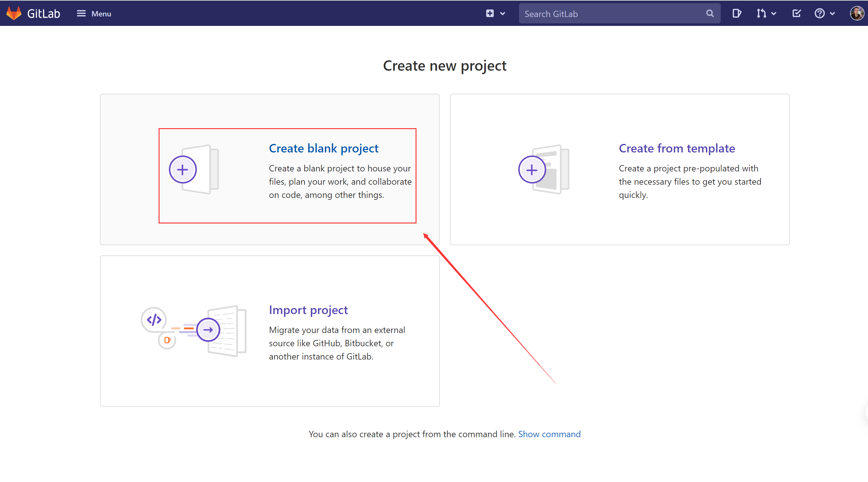The height and width of the screenshot is (482, 868).
Task: Expand merge requests dropdown chevron
Action: click(774, 14)
